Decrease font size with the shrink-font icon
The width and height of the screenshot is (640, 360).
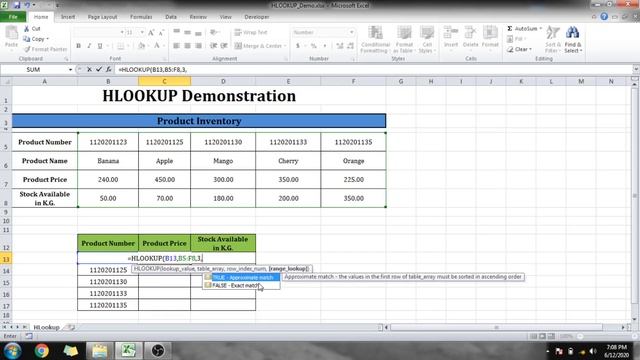pyautogui.click(x=161, y=32)
